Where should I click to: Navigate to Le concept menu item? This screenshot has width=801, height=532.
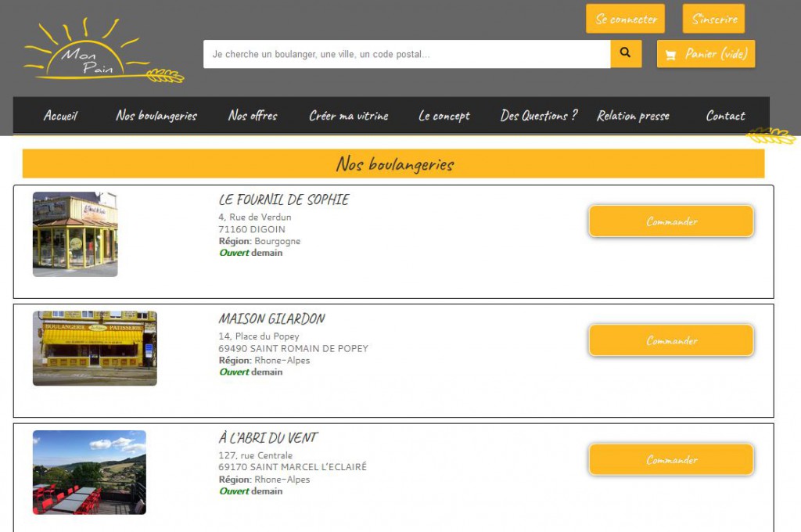click(x=444, y=116)
